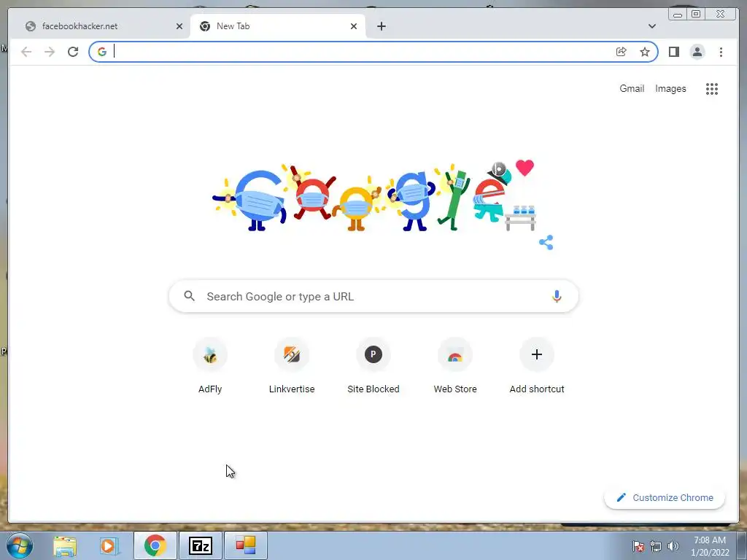Bookmark this tab with the star icon
The height and width of the screenshot is (560, 747).
click(645, 52)
